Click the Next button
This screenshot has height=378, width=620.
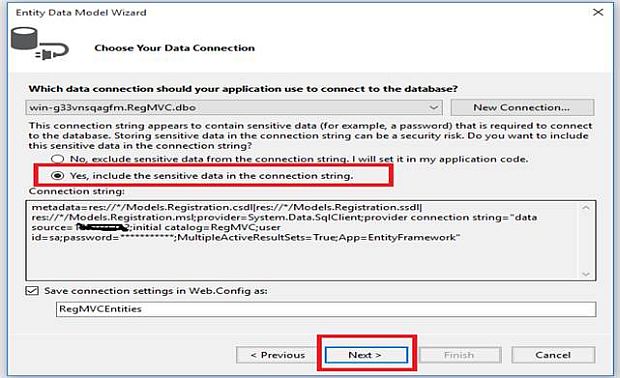pyautogui.click(x=366, y=355)
